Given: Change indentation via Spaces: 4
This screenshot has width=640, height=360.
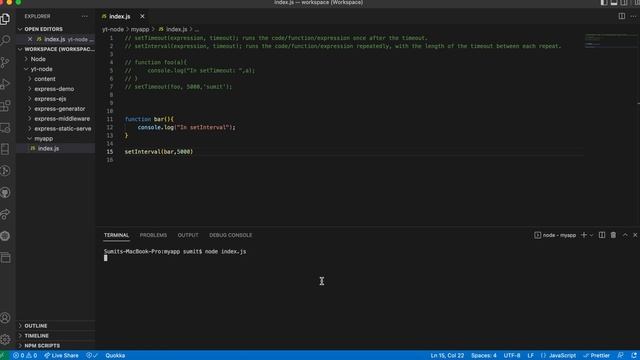Looking at the screenshot, I should [x=484, y=356].
